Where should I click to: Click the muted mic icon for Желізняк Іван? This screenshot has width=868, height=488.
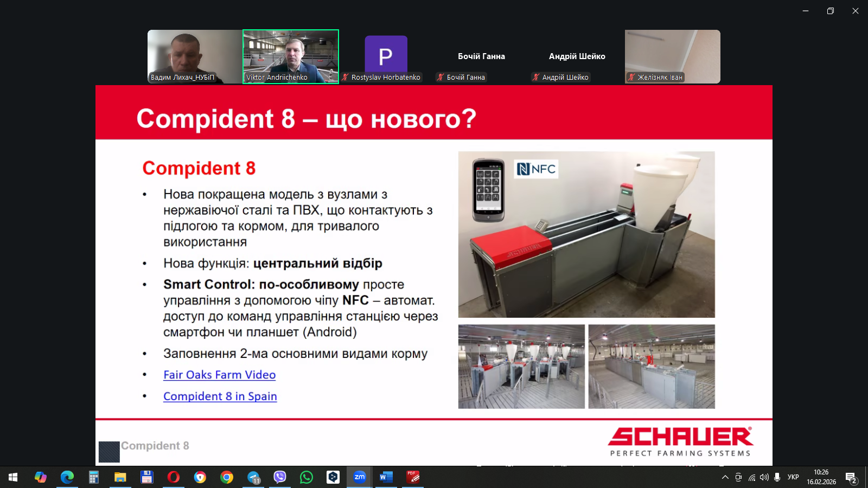coord(631,77)
